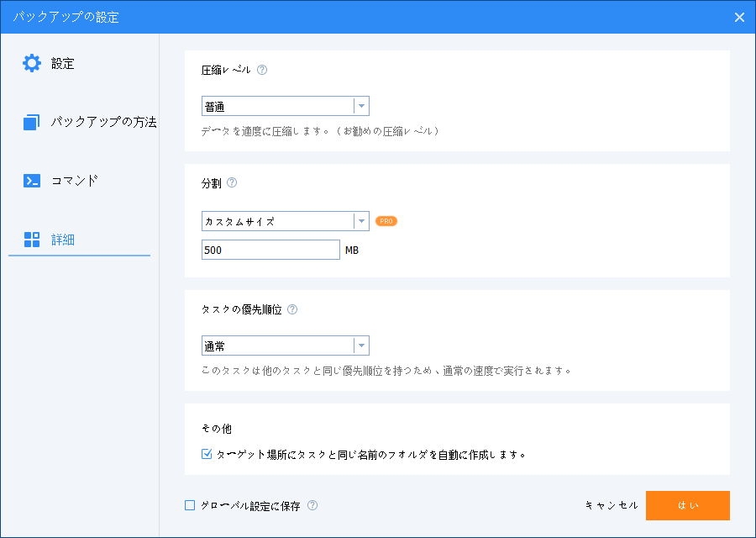Expand the カスタムサイズ split dropdown
This screenshot has height=538, width=756.
285,221
